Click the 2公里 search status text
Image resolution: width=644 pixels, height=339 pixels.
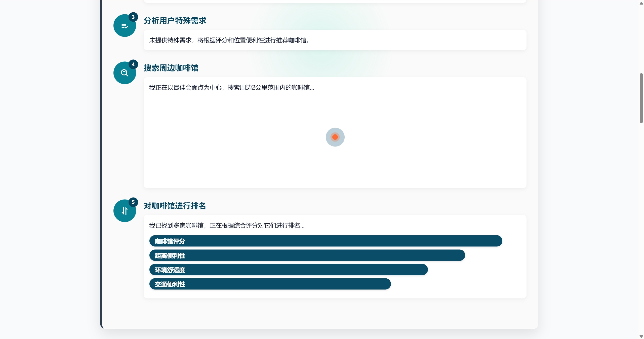pos(231,88)
